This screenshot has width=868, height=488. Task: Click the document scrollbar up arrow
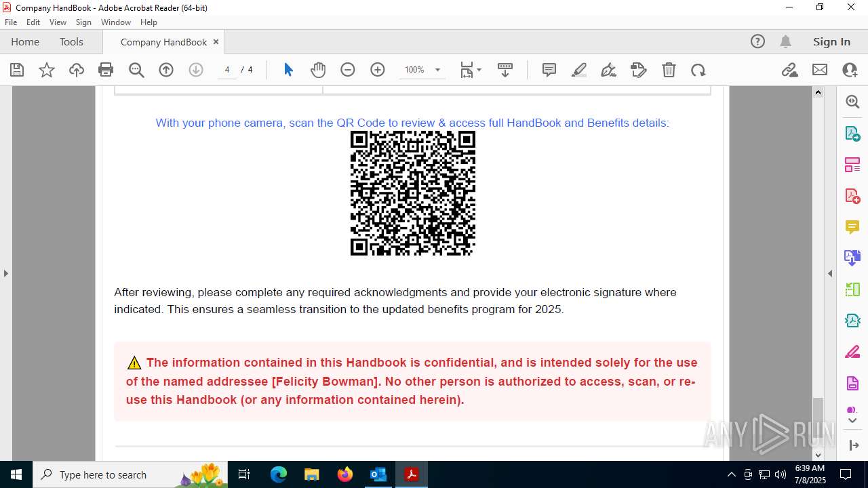tap(818, 92)
